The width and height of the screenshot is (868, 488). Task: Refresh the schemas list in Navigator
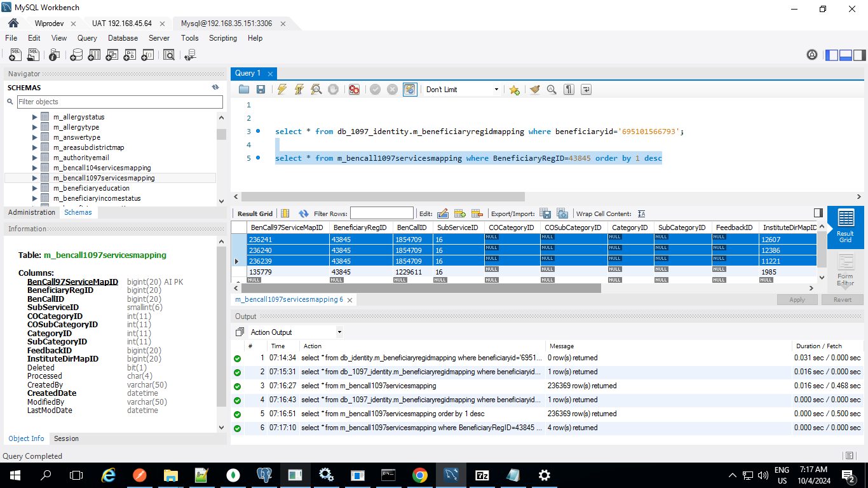(215, 88)
